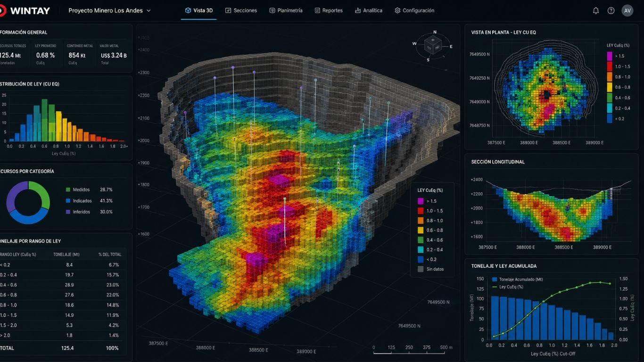Click the W label on the compass

tap(414, 43)
